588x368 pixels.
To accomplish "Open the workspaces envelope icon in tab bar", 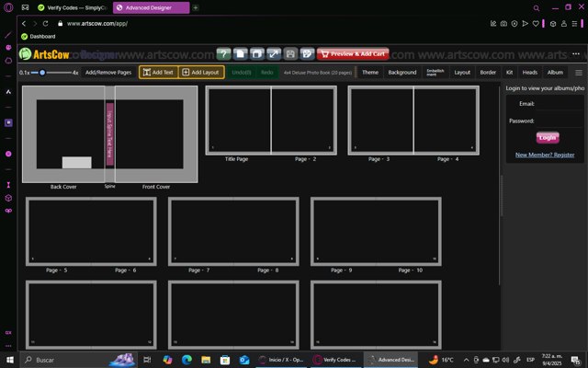I will point(25,7).
